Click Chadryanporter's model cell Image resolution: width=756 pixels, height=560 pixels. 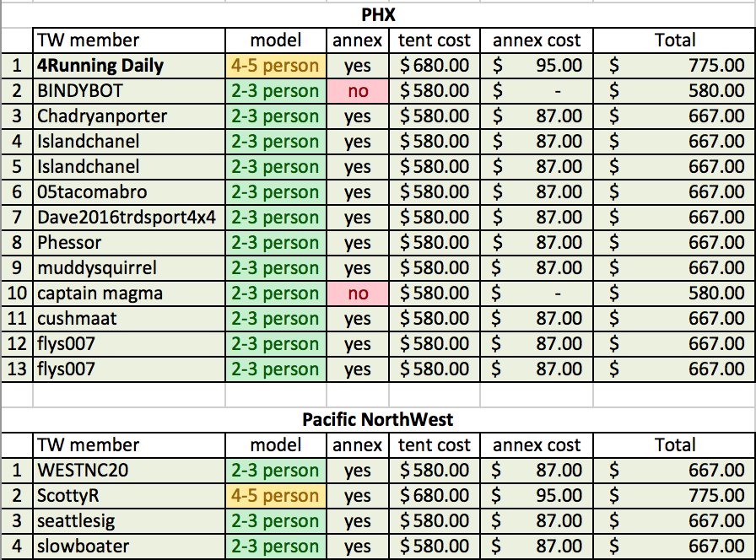point(276,116)
